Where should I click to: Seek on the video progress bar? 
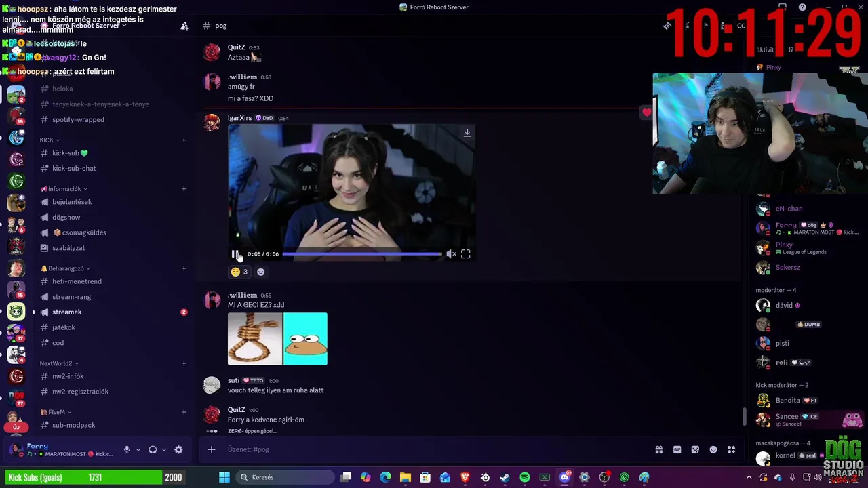tap(362, 254)
